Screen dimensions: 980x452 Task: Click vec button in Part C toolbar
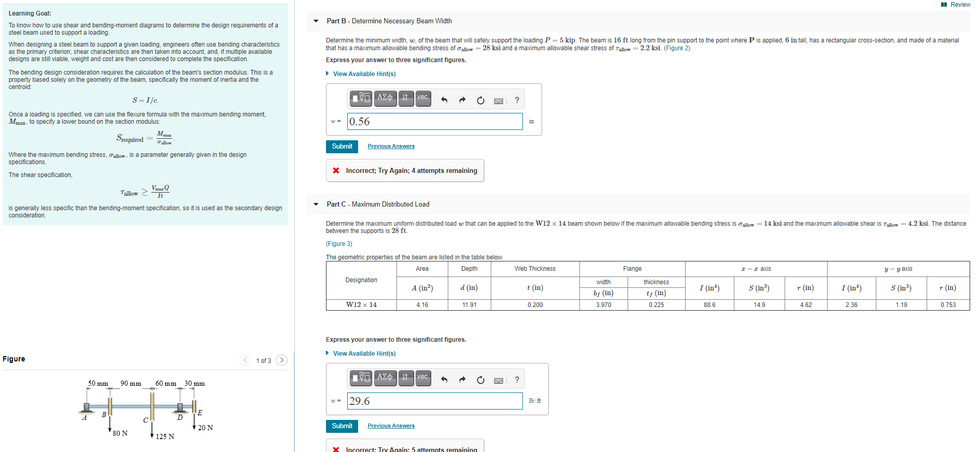point(423,377)
